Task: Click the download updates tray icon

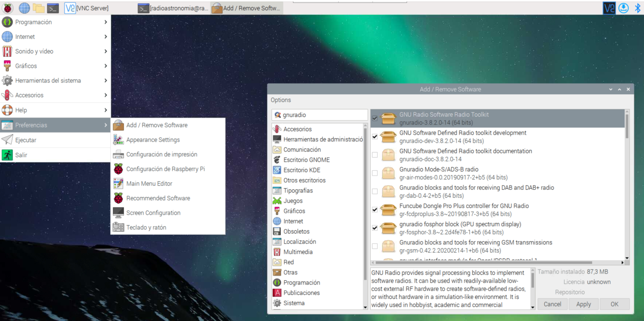Action: (623, 8)
